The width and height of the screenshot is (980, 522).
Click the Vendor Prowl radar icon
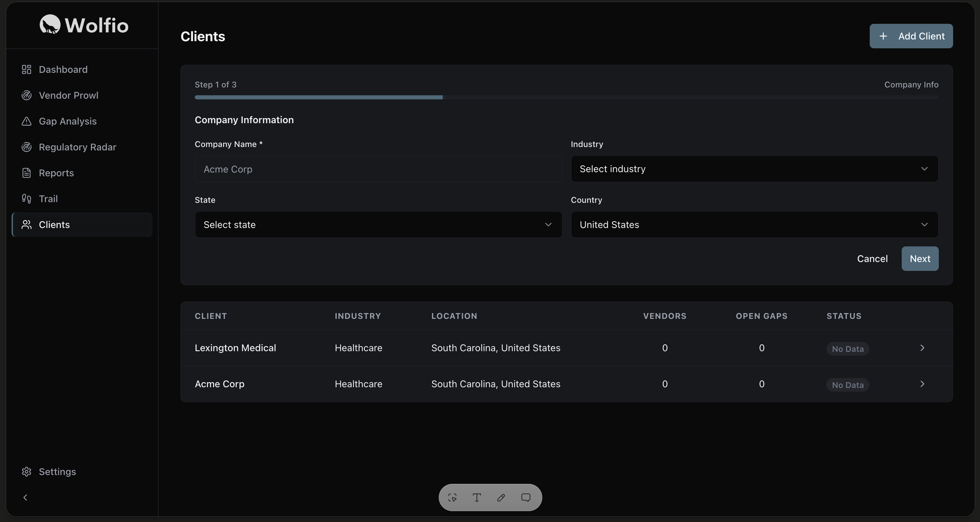[x=26, y=95]
